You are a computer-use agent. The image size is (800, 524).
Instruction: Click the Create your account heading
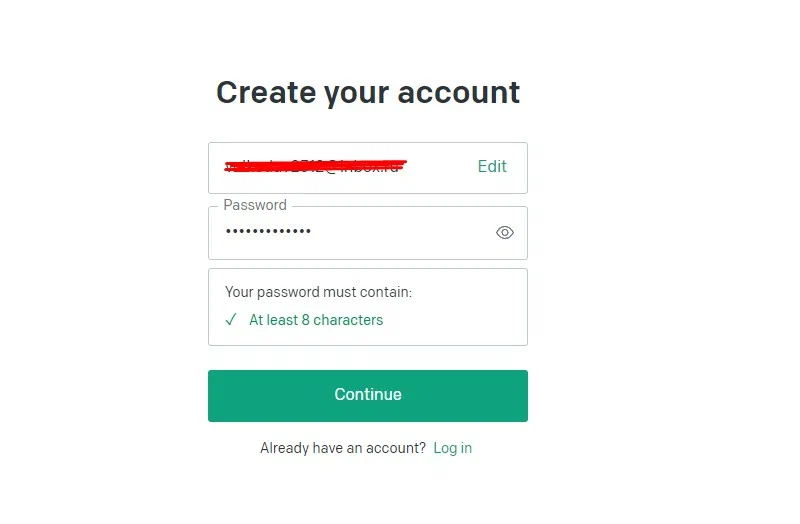tap(368, 92)
